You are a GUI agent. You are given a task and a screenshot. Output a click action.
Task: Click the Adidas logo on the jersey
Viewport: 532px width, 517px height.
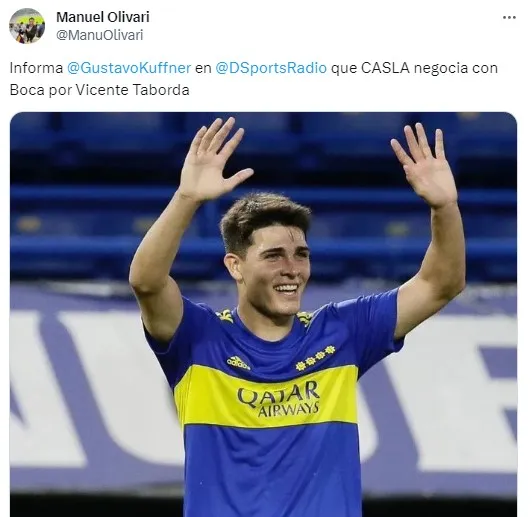tap(238, 363)
